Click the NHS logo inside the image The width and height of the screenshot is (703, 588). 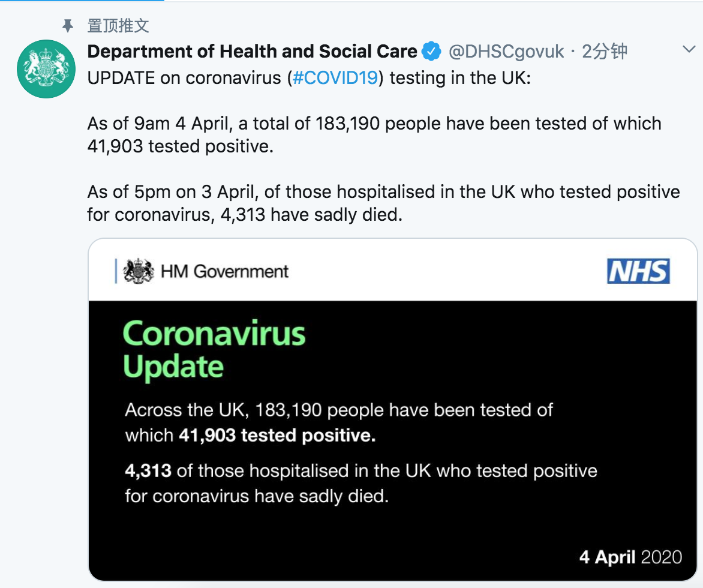pos(638,271)
